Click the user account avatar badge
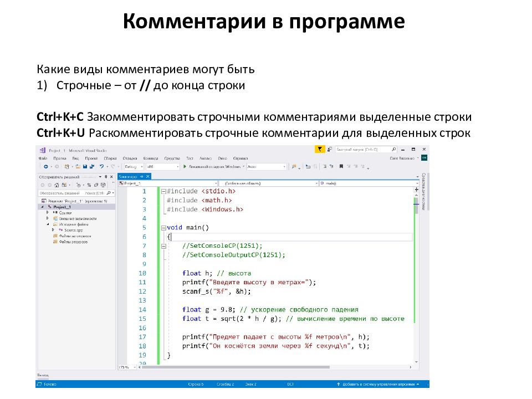Image resolution: width=532 pixels, height=399 pixels. coord(424,158)
